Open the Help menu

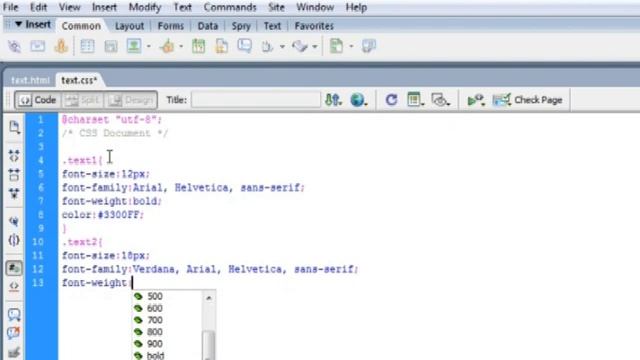tap(356, 7)
